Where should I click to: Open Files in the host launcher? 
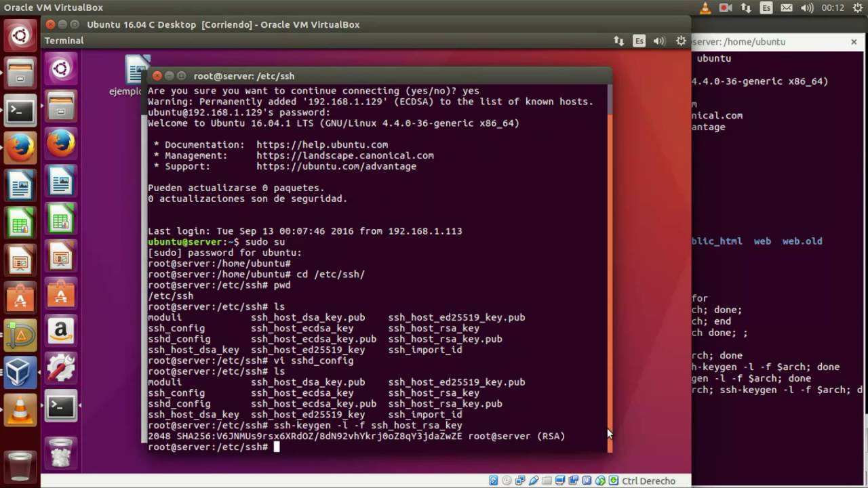pyautogui.click(x=20, y=73)
